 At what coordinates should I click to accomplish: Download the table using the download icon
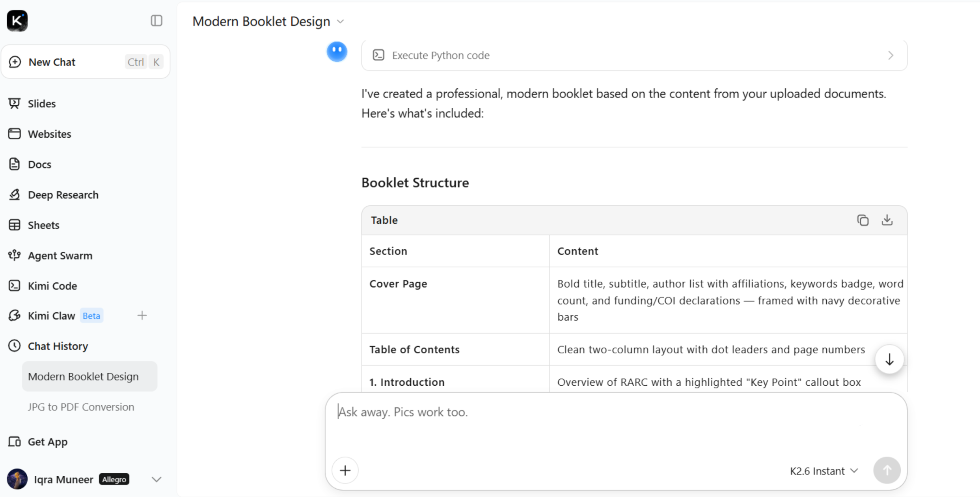[887, 220]
